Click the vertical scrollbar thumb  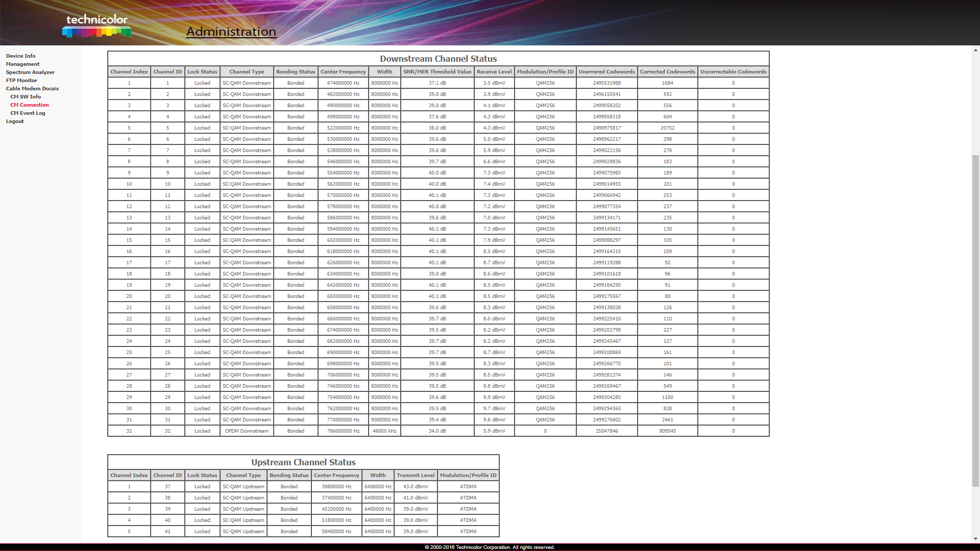coord(975,321)
